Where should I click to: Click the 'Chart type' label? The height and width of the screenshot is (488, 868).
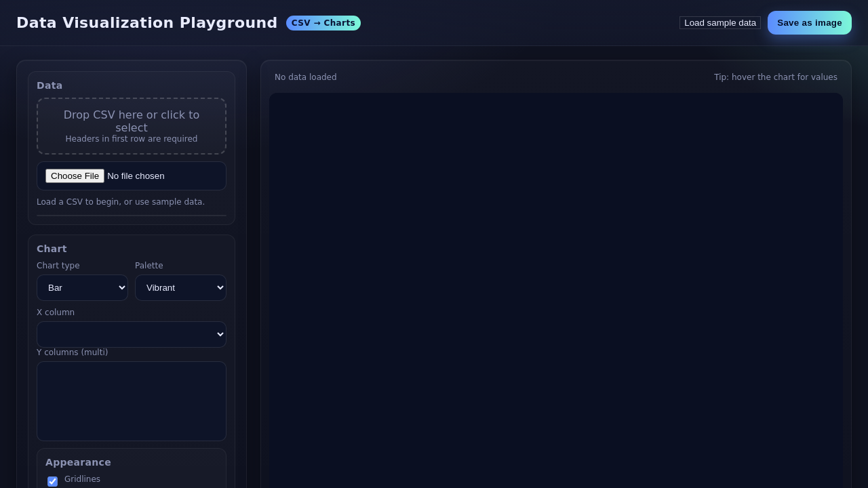58,266
